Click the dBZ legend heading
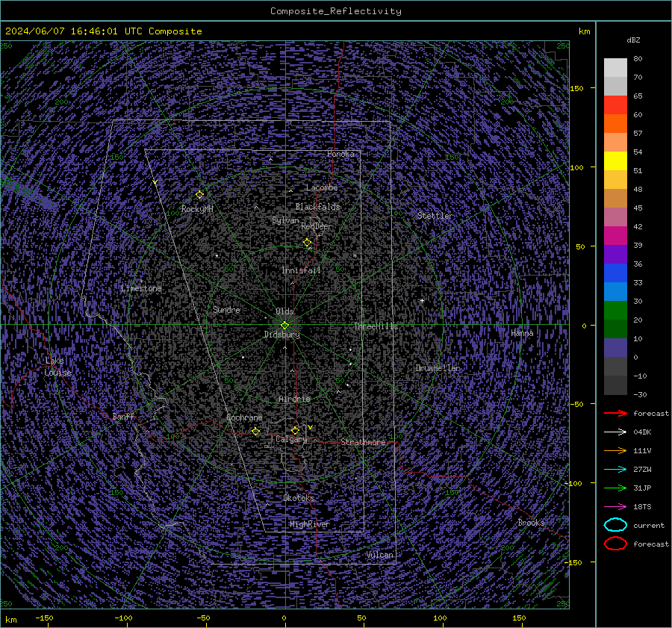The image size is (672, 628). [x=633, y=40]
